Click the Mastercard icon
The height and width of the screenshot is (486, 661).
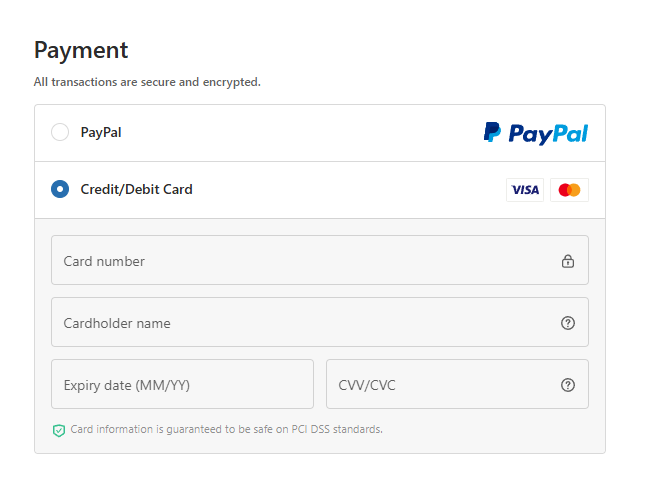click(x=569, y=190)
